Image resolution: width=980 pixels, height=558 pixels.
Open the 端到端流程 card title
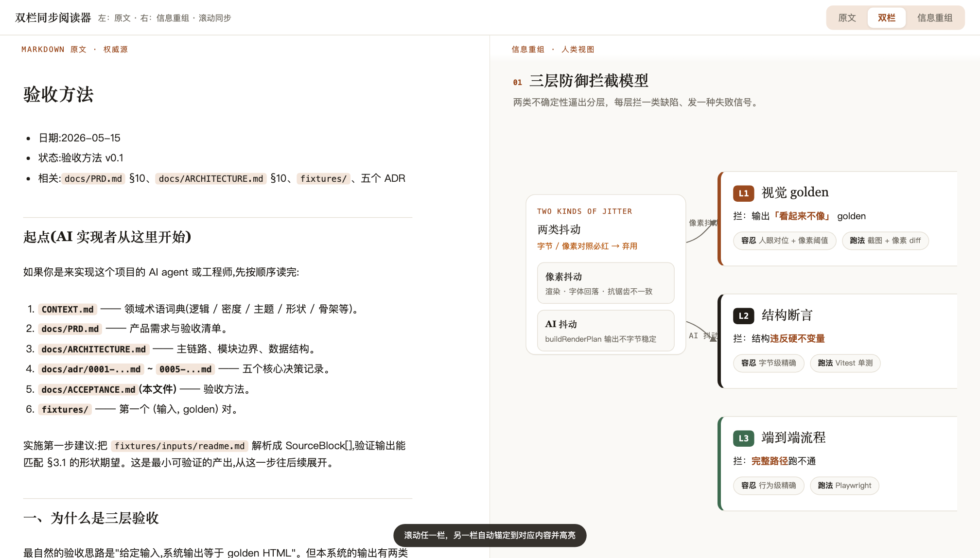793,437
